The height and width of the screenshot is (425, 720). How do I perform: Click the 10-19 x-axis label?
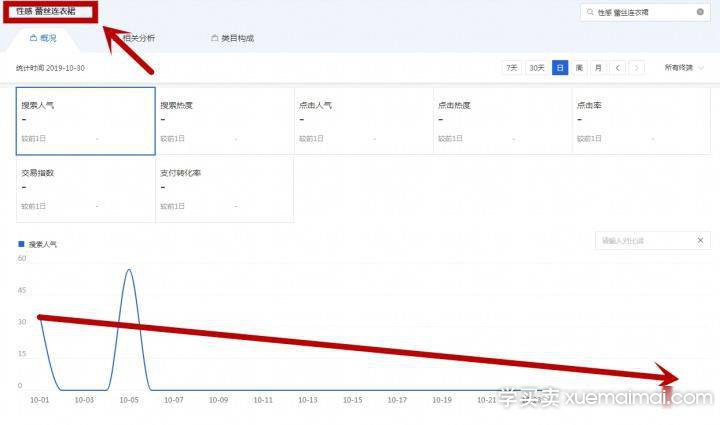442,400
